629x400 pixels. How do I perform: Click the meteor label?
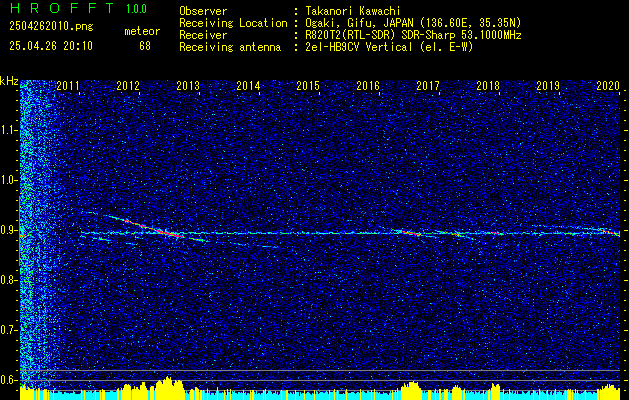point(142,31)
